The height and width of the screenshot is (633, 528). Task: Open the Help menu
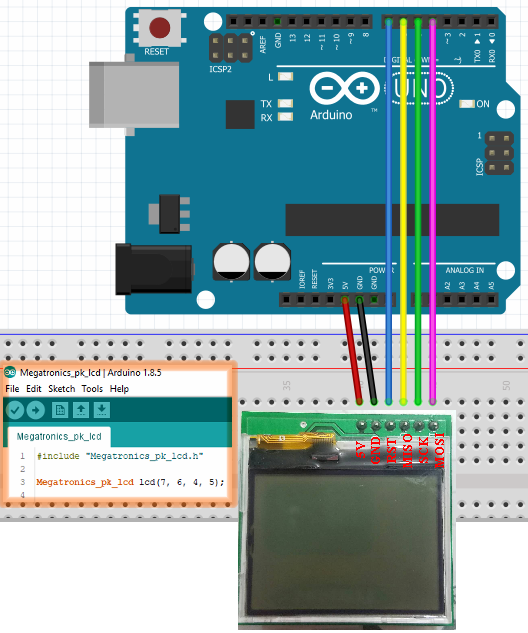click(119, 389)
